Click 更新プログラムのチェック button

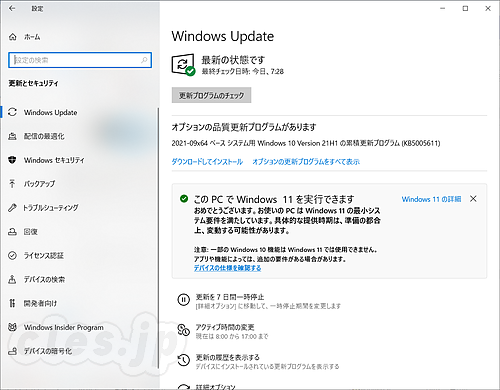click(x=211, y=95)
